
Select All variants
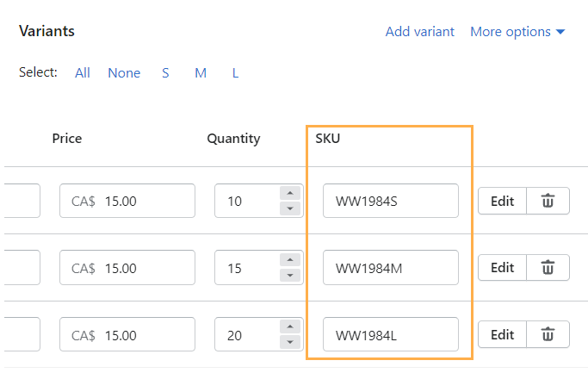pyautogui.click(x=83, y=73)
